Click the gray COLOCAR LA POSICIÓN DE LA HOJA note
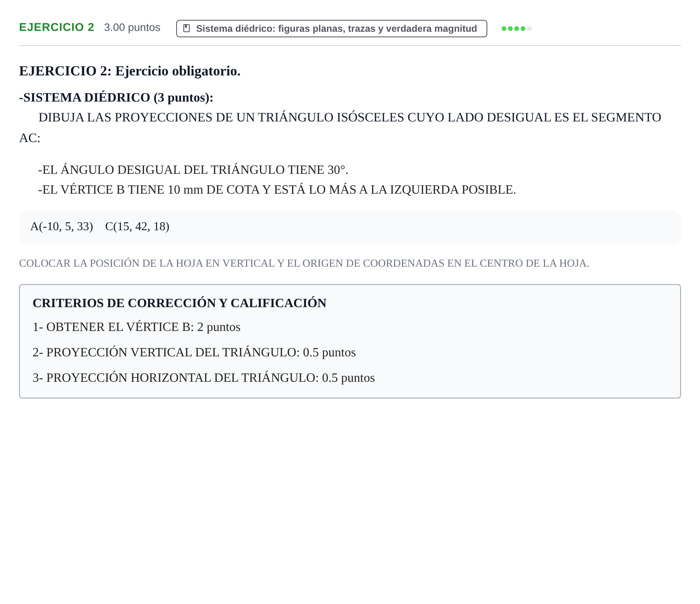 point(304,263)
